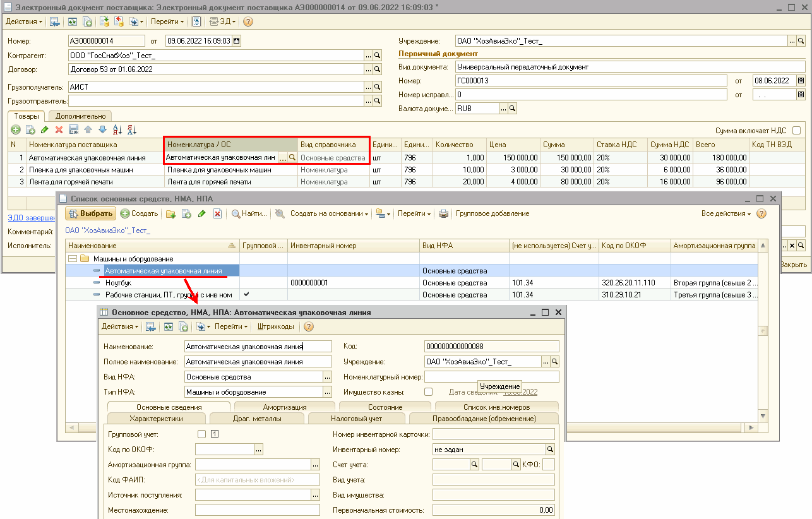Click the Штрихкоды button
Screen dimensions: 812x519
point(275,327)
